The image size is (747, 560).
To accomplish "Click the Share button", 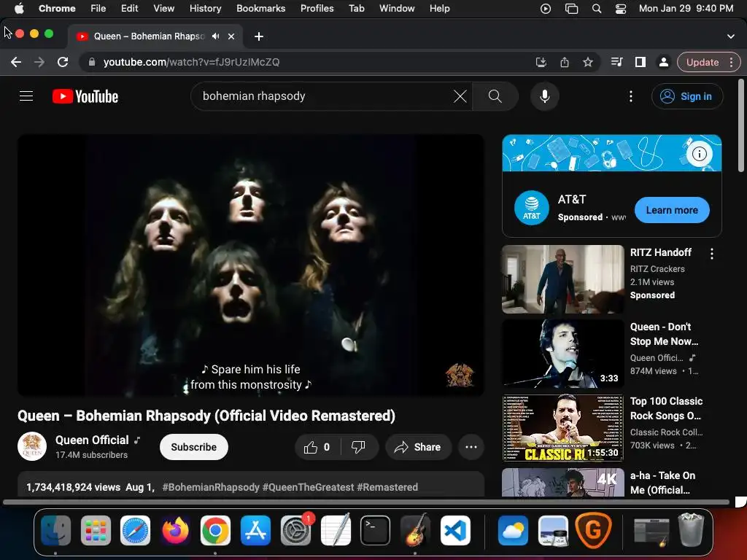I will point(418,447).
